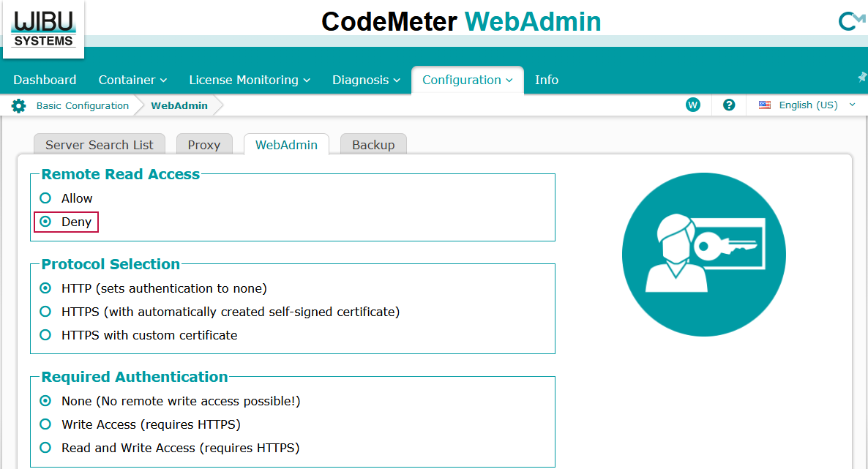
Task: Click the CodeMeter WebAdmin title
Action: point(461,22)
